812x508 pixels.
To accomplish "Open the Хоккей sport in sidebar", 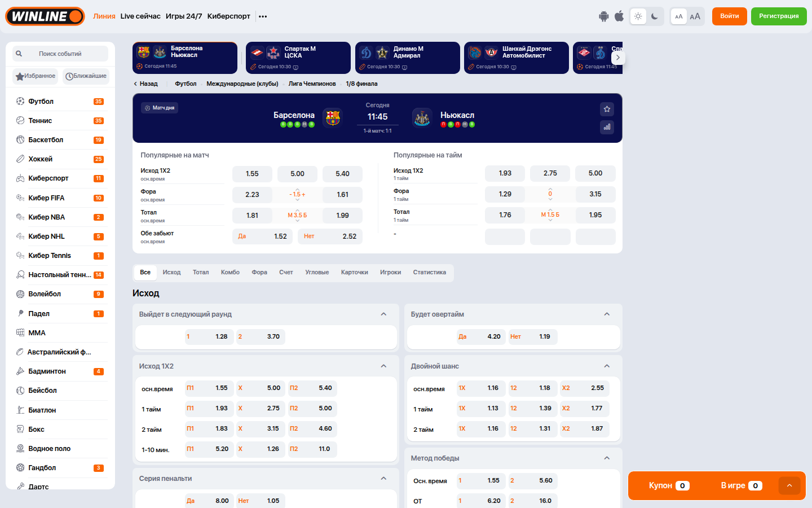I will click(x=41, y=159).
